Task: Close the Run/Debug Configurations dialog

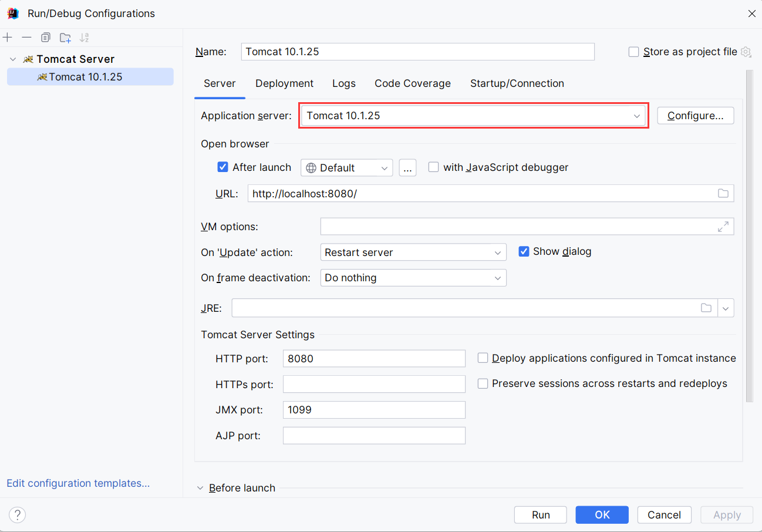Action: click(x=751, y=14)
